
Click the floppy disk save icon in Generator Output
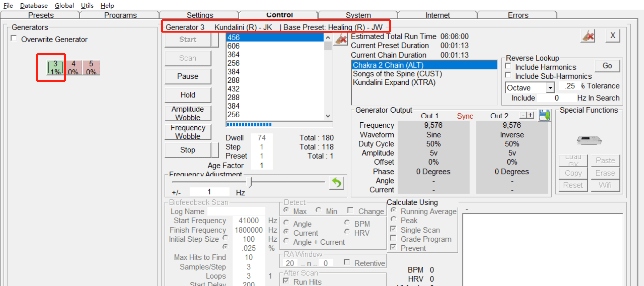544,115
